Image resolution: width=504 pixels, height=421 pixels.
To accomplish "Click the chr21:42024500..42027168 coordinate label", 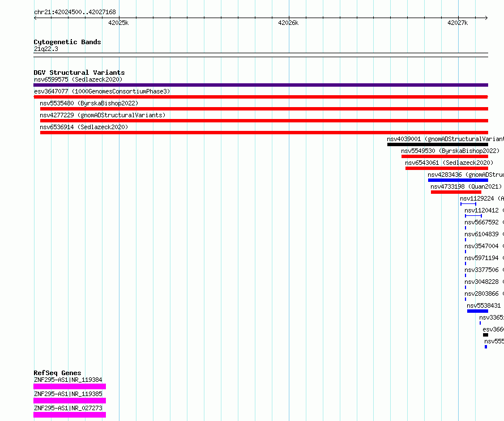I will [x=75, y=12].
